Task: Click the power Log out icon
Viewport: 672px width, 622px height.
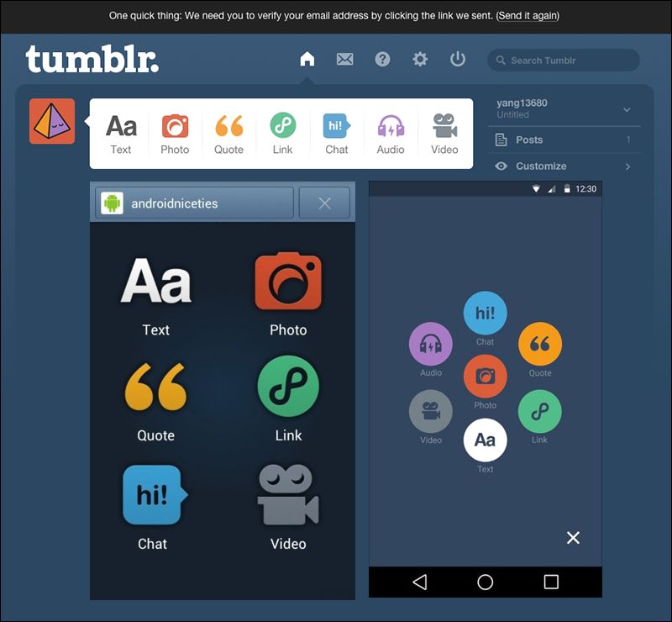Action: tap(458, 60)
